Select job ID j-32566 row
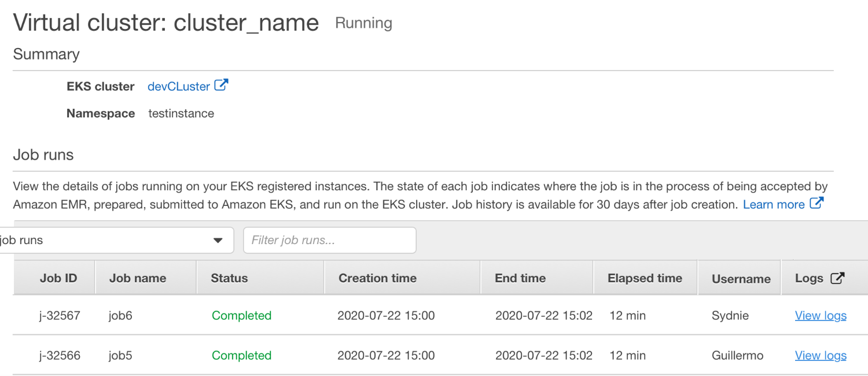 (60, 355)
